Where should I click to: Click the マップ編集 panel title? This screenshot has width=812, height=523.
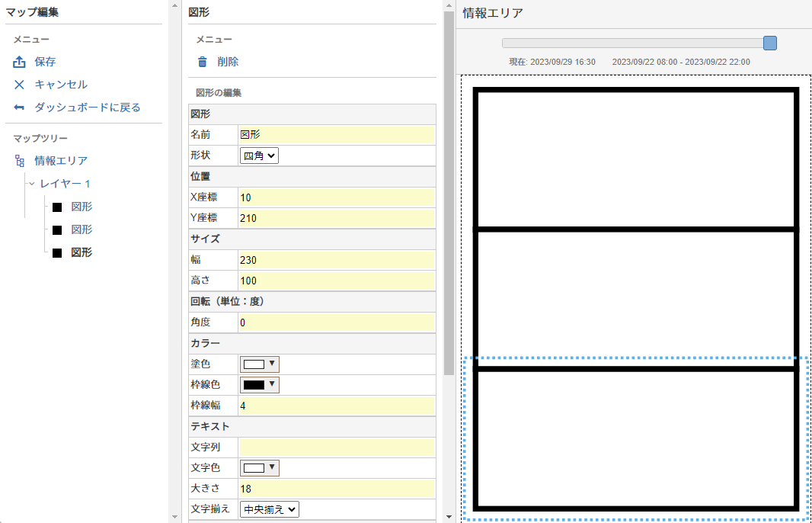(32, 12)
